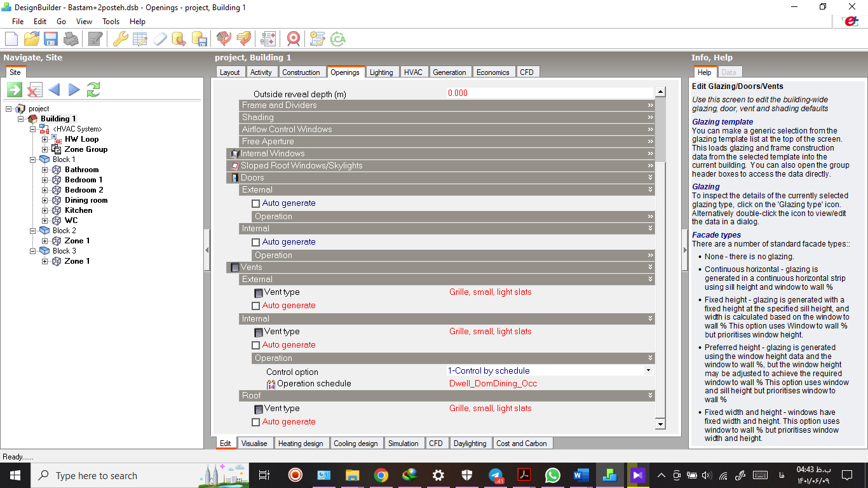Click the scroll down arrow of Openings panel

coord(660,424)
